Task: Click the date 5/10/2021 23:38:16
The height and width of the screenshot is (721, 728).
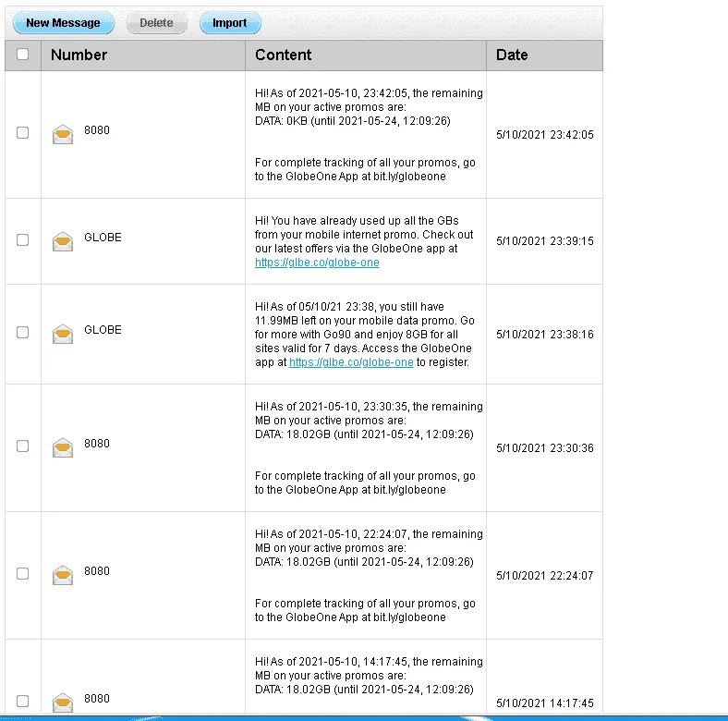Action: coord(544,335)
